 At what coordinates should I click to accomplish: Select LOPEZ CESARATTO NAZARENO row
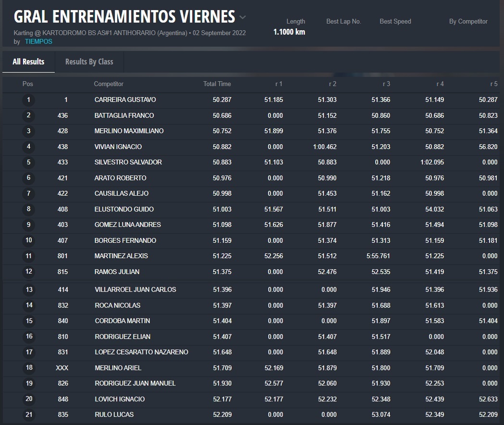click(x=141, y=352)
